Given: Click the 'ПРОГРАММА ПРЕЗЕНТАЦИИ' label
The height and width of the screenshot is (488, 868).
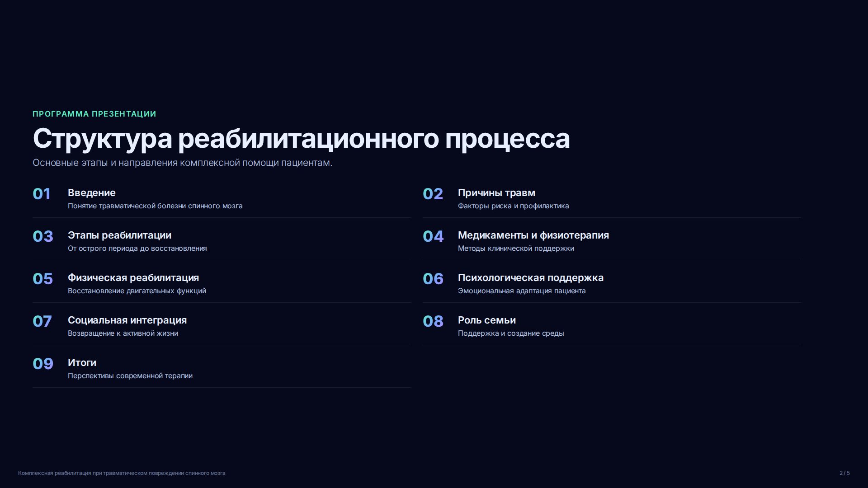Looking at the screenshot, I should click(94, 114).
